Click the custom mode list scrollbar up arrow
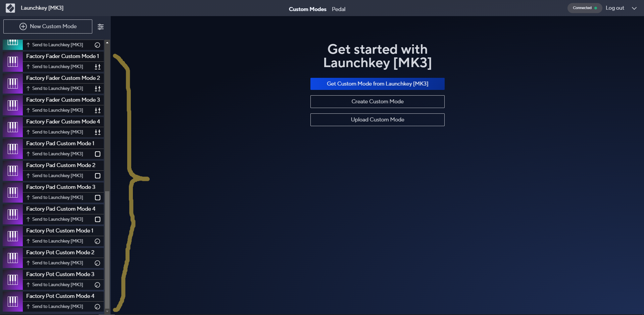Image resolution: width=644 pixels, height=315 pixels. [x=107, y=43]
